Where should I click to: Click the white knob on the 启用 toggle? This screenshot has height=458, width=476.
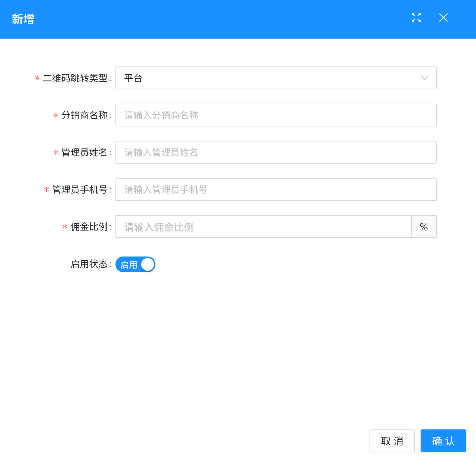click(147, 264)
